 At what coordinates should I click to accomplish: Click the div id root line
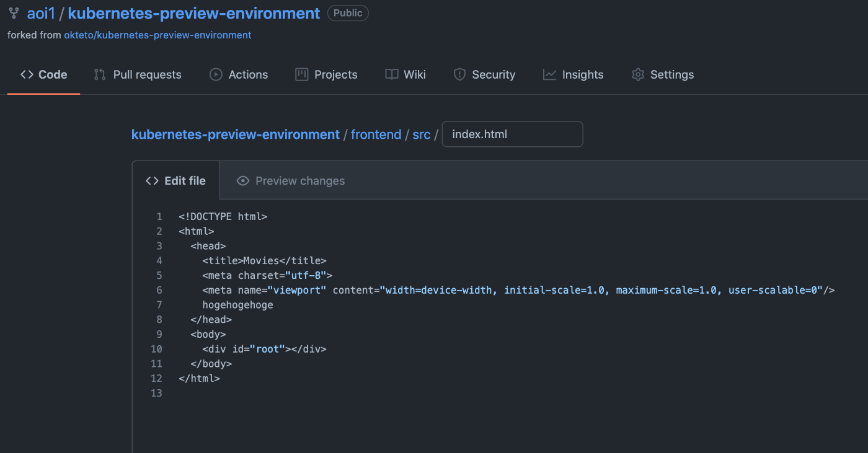click(x=264, y=349)
